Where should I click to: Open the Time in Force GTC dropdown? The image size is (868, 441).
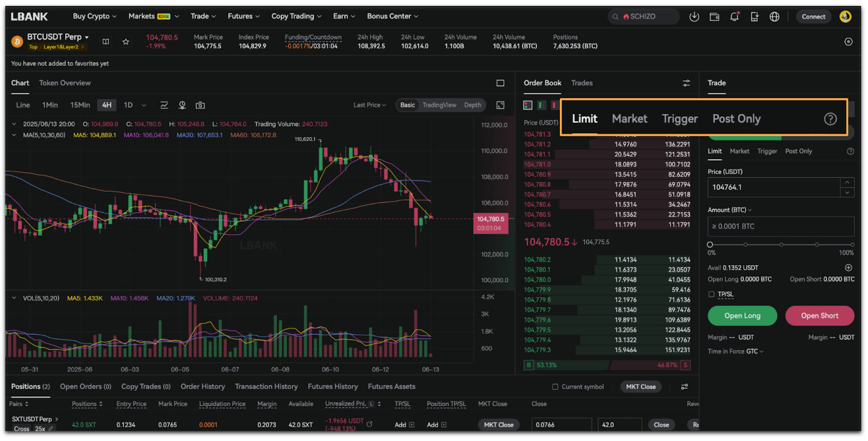(735, 351)
